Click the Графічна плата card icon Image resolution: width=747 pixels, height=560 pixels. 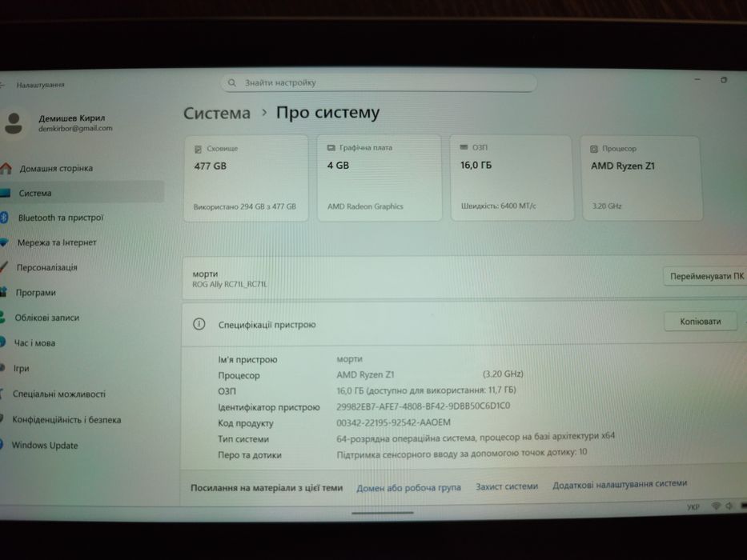click(x=331, y=148)
